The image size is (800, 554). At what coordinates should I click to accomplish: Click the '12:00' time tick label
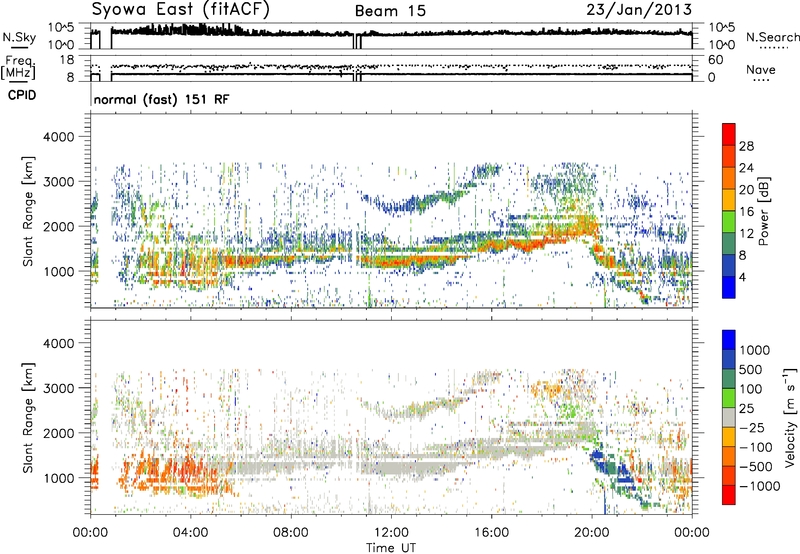[391, 533]
